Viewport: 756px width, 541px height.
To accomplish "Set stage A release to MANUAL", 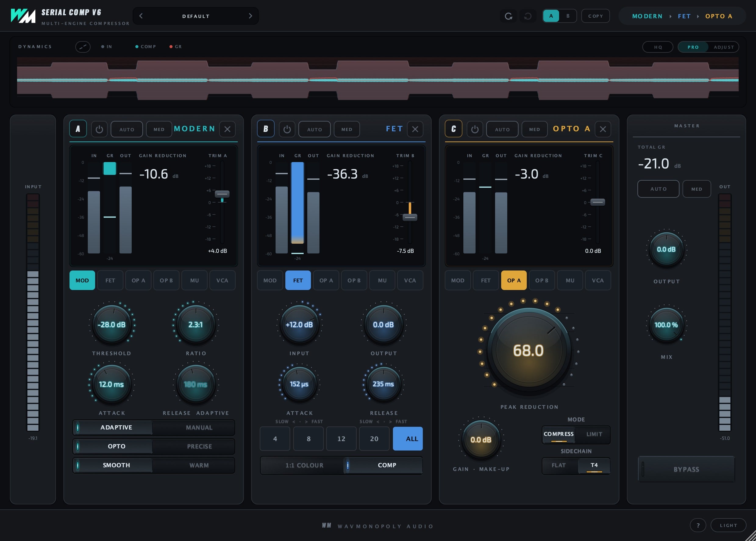I will coord(199,427).
